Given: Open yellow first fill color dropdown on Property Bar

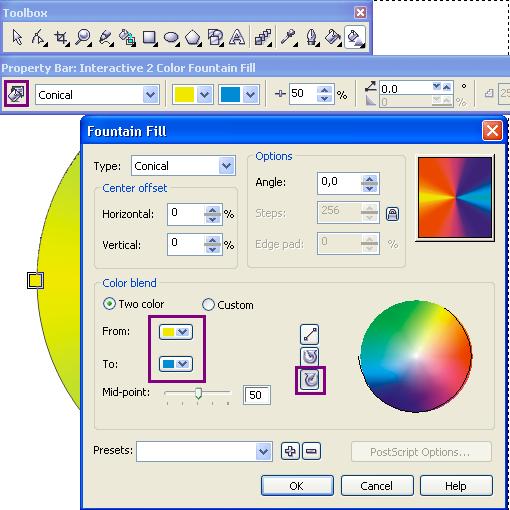Looking at the screenshot, I should (204, 95).
